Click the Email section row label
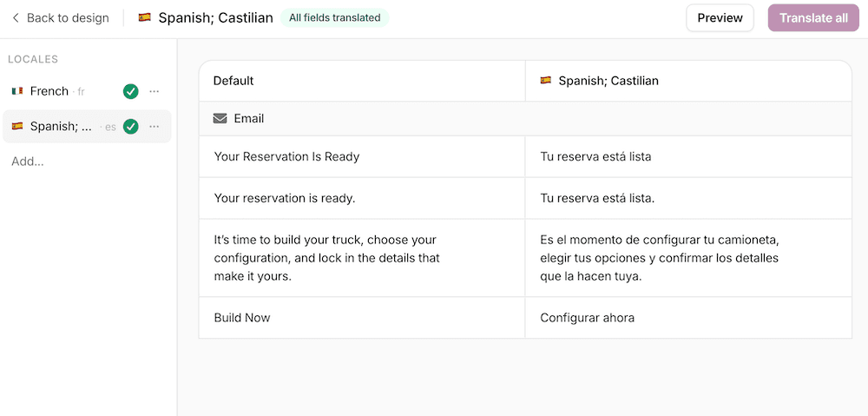This screenshot has height=416, width=868. (x=248, y=118)
